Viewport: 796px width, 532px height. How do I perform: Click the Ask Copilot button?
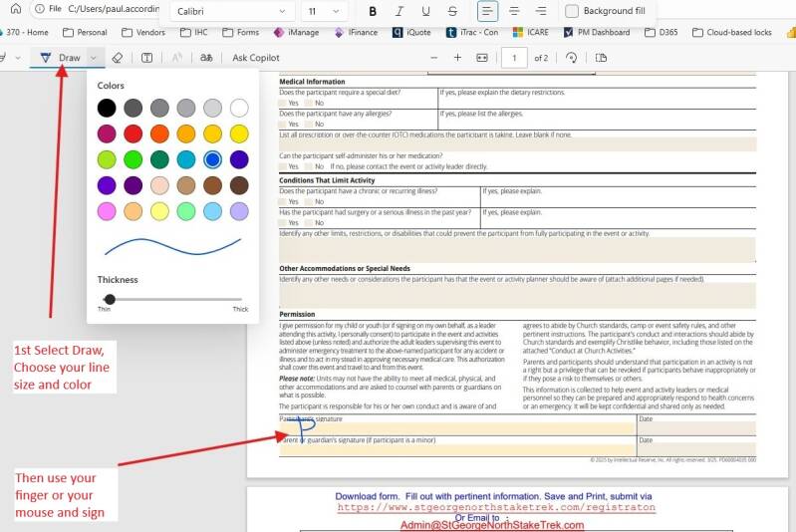pos(256,58)
